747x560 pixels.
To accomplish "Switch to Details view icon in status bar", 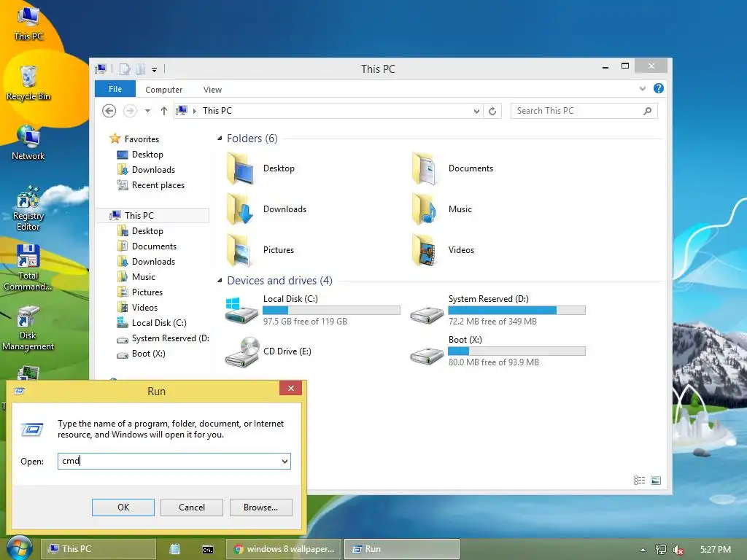I will [639, 481].
